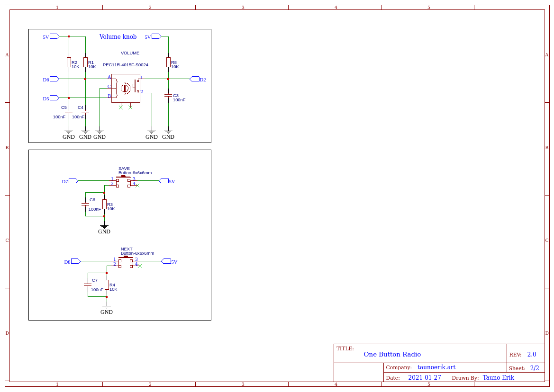Select the date field 2021-01-27
Viewport: 554px width, 392px height.
(x=424, y=378)
